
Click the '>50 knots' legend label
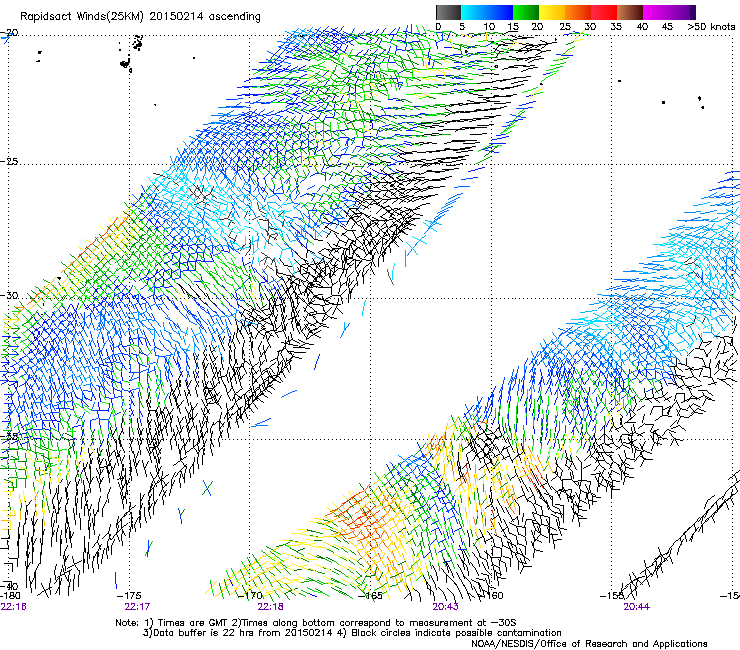(711, 26)
